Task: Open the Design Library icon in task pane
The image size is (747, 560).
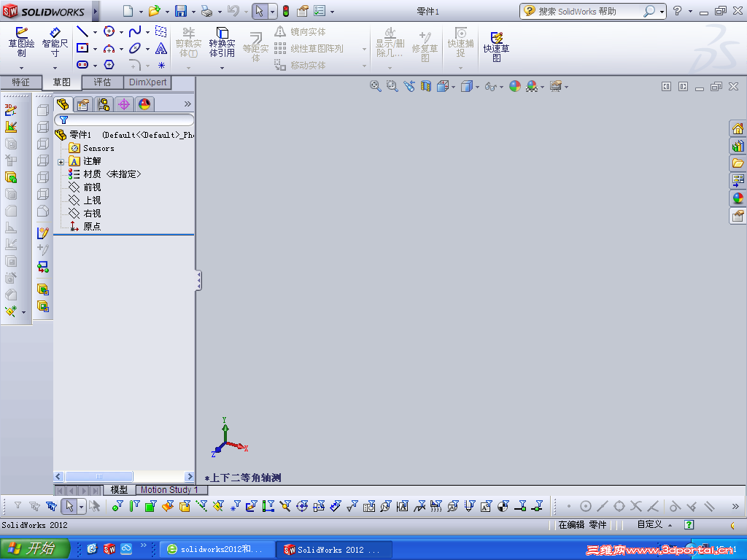Action: (738, 146)
